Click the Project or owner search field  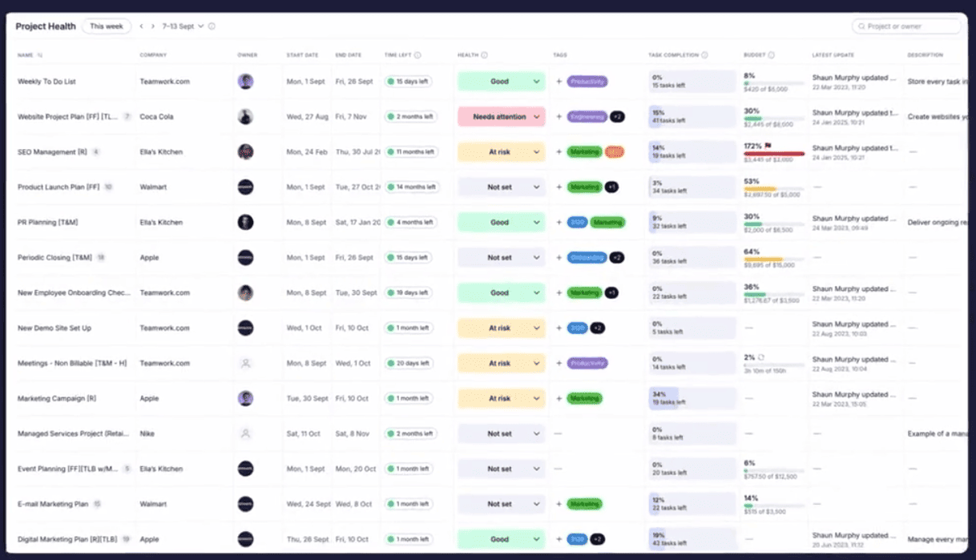pos(906,26)
